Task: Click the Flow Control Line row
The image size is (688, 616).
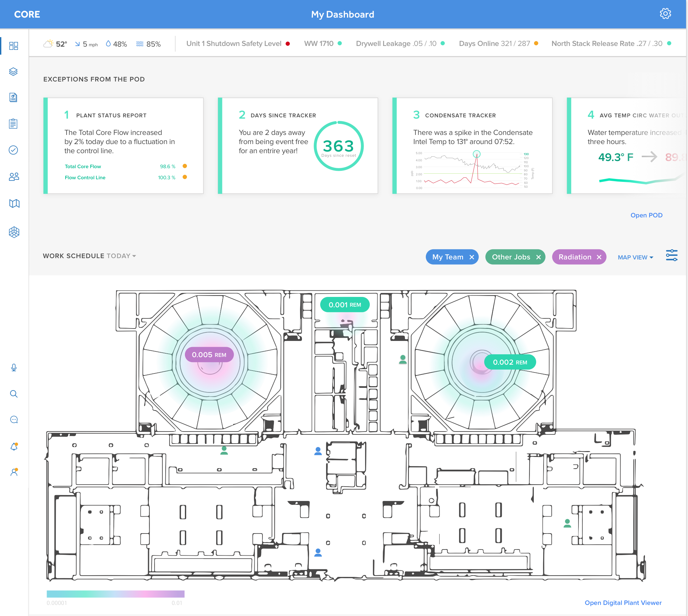Action: coord(126,177)
